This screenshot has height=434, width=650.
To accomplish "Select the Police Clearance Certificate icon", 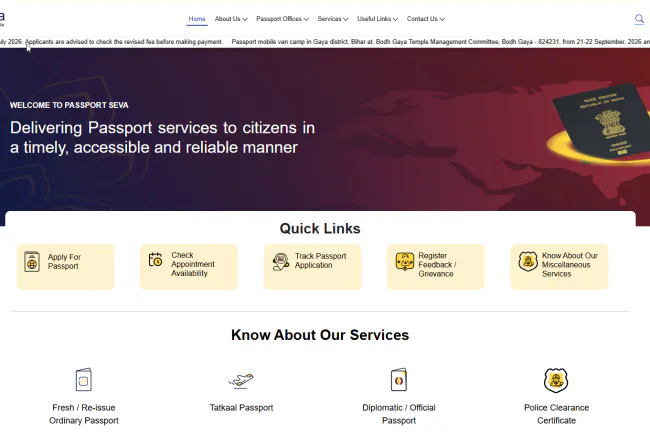I will (556, 380).
